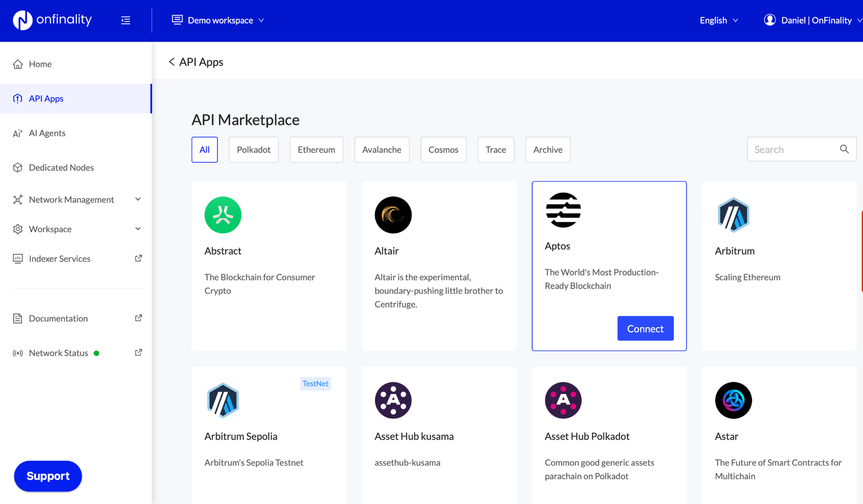The height and width of the screenshot is (504, 863).
Task: Select the All filter option
Action: click(205, 149)
